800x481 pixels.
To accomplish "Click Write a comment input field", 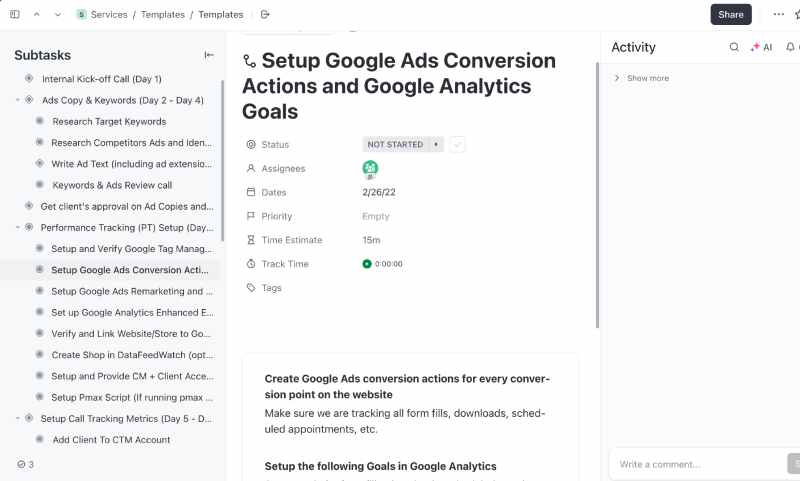I will [x=699, y=464].
